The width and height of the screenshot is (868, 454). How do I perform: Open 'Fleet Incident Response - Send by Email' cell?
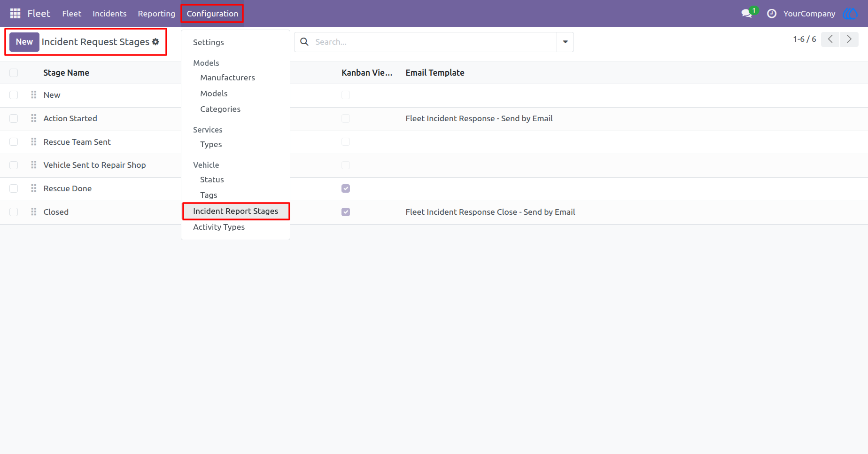coord(479,118)
